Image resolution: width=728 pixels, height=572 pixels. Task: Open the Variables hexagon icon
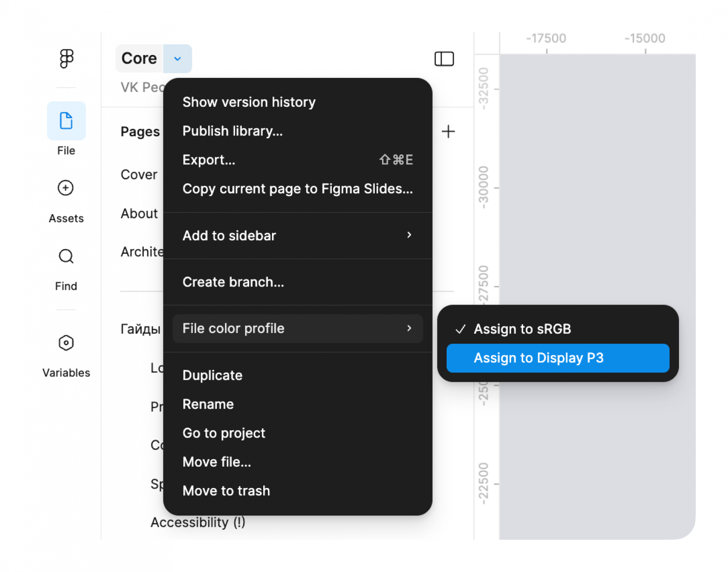point(66,343)
